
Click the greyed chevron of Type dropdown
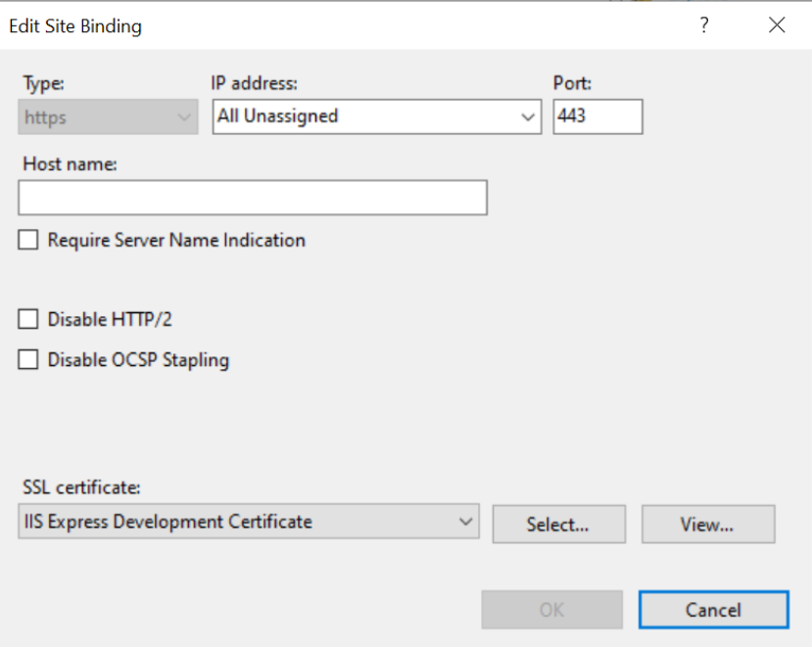184,117
